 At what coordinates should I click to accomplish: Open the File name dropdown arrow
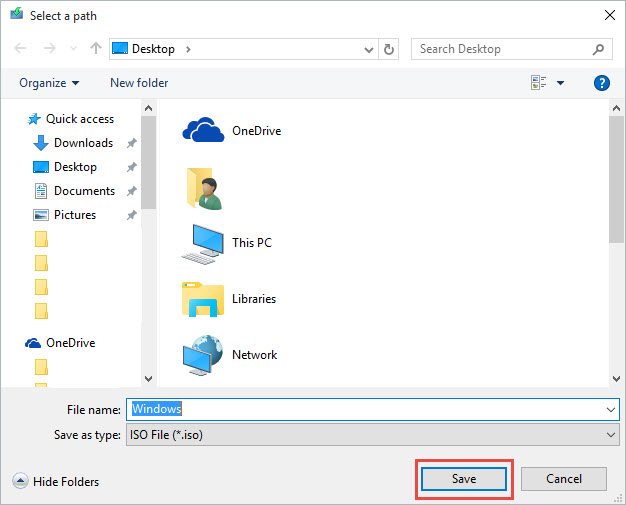(x=610, y=410)
